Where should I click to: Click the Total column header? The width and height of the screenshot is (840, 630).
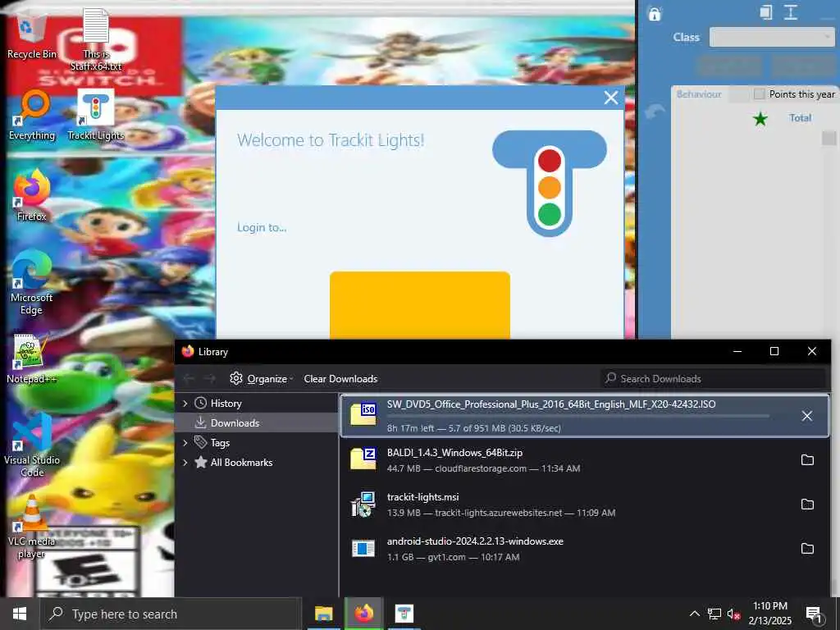[800, 118]
